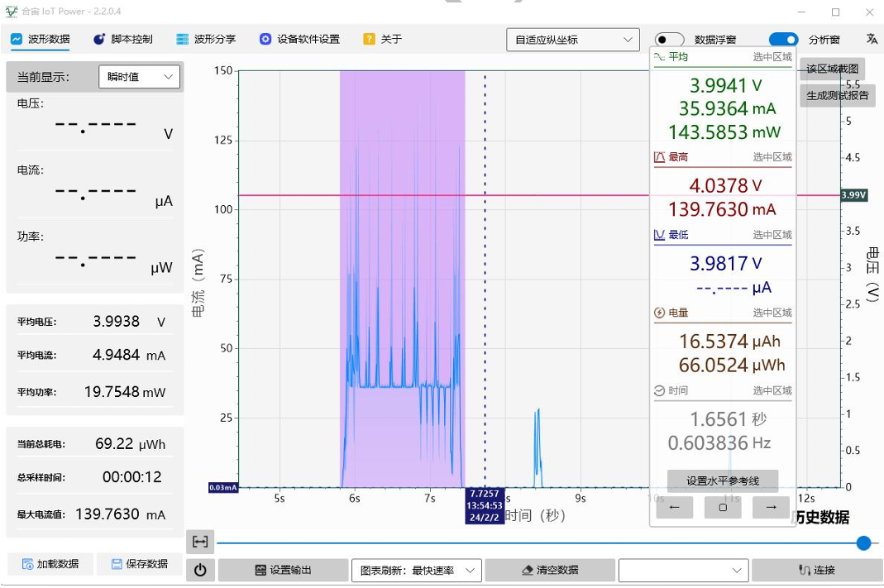The width and height of the screenshot is (884, 588).
Task: Click the 平均电流 value 4.9484 mA
Action: click(x=129, y=355)
